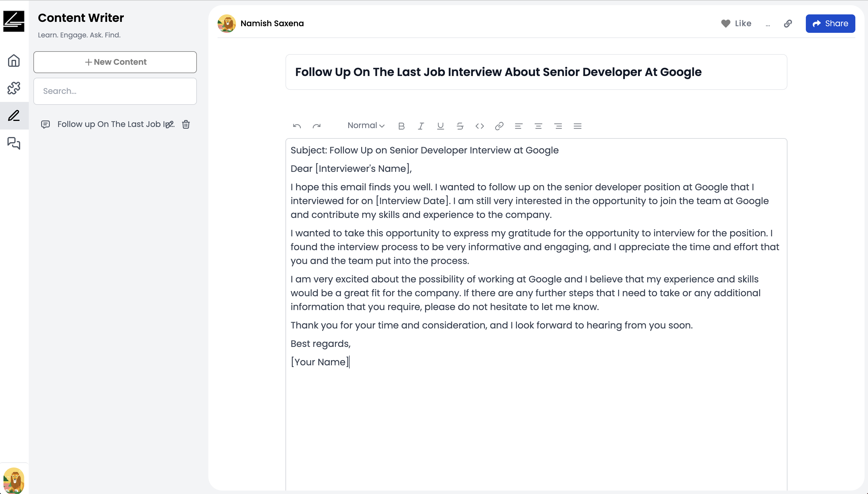This screenshot has height=494, width=868.
Task: Open the puzzle-piece plugins icon
Action: tap(14, 88)
